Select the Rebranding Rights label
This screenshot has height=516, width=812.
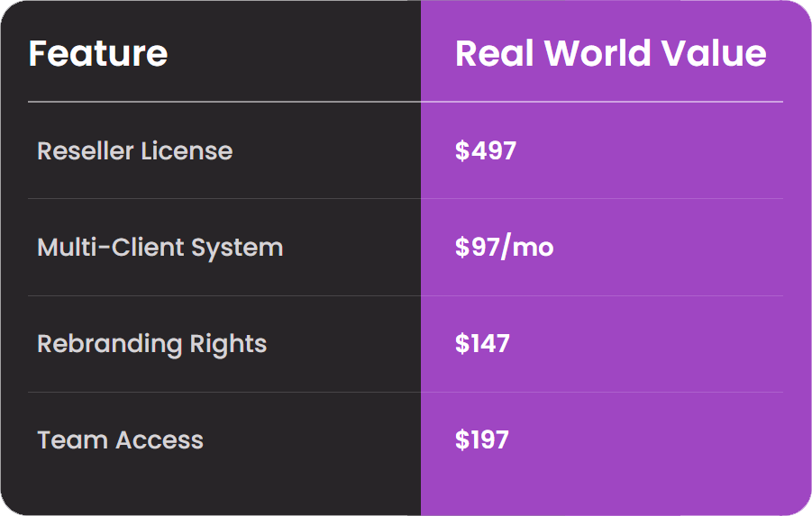click(151, 345)
